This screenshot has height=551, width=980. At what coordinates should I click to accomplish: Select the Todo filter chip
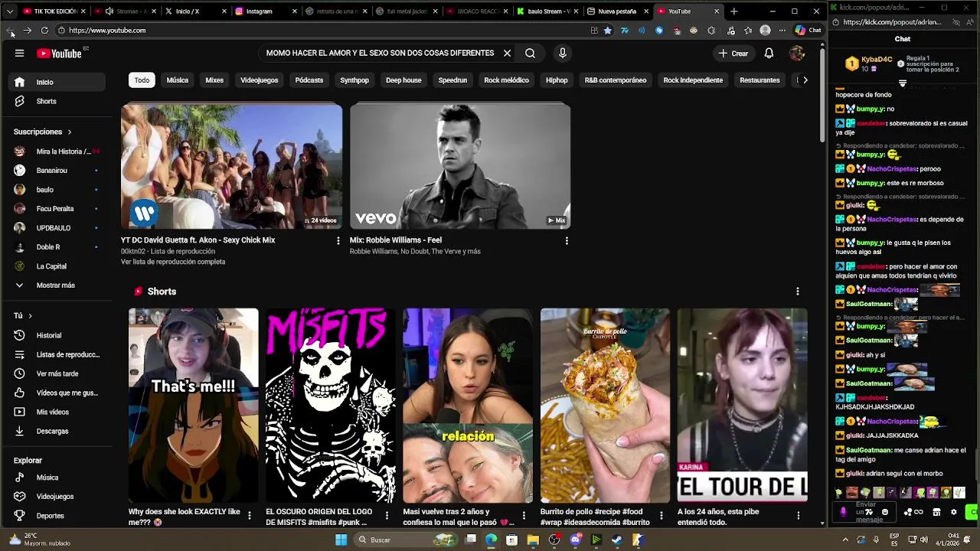coord(142,80)
